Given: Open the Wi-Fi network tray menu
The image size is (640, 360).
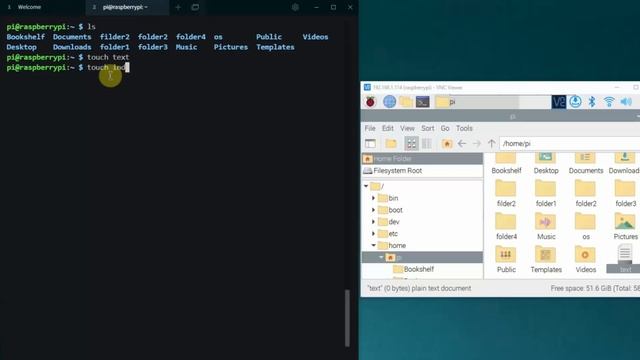Looking at the screenshot, I should [x=609, y=102].
